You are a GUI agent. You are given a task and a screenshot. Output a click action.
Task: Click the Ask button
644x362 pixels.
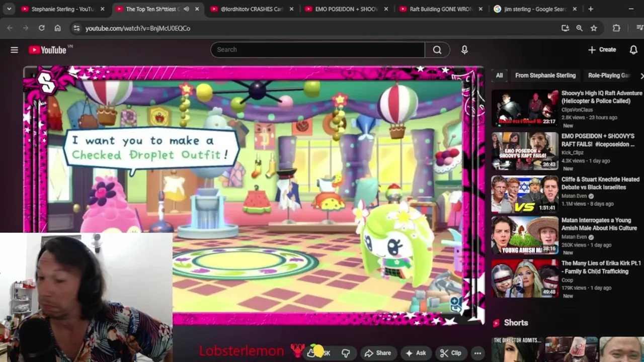[416, 353]
